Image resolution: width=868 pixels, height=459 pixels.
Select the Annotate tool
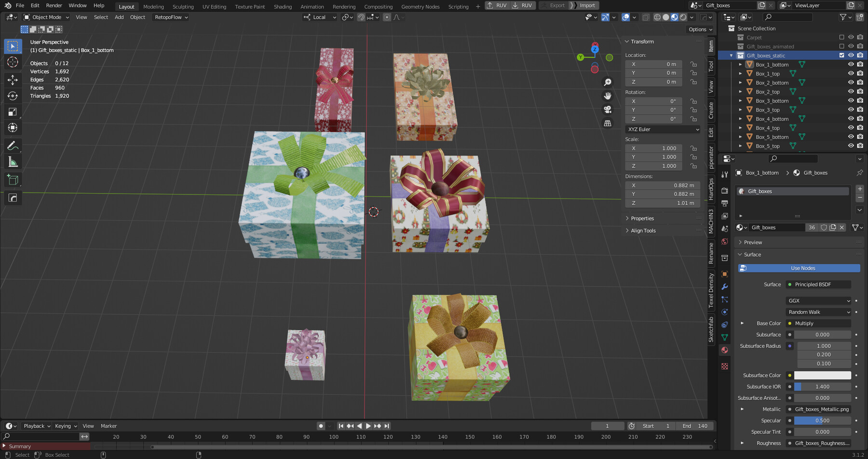pos(12,145)
